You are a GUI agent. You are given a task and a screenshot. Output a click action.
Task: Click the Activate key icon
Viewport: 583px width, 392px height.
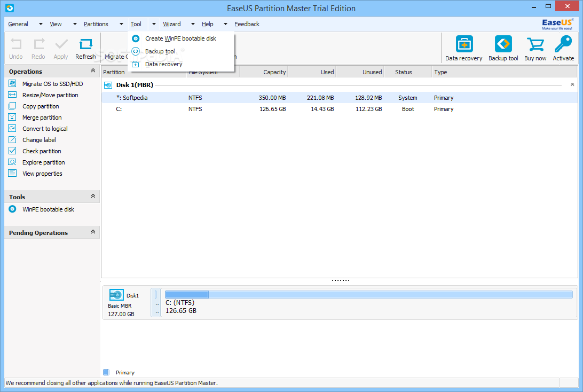point(563,44)
